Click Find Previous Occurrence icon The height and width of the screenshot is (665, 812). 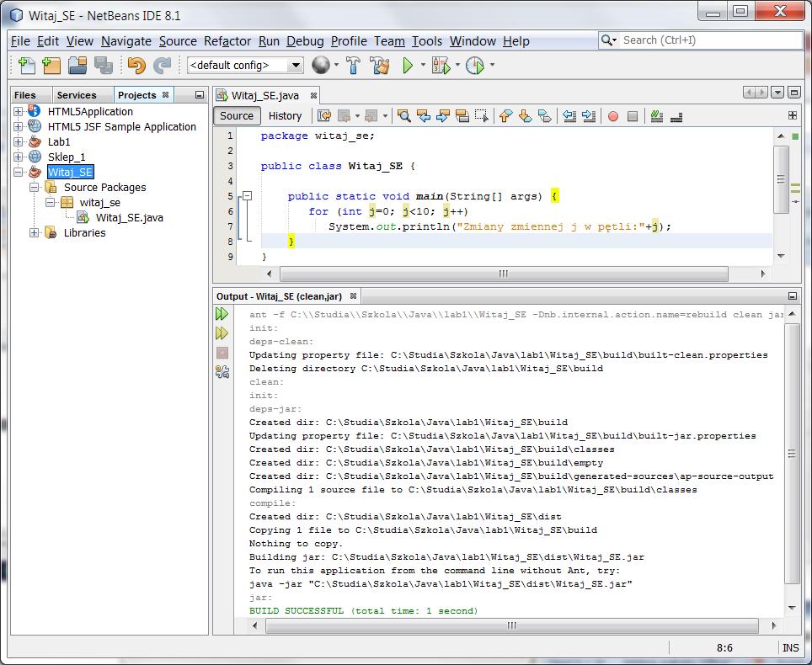(x=424, y=116)
